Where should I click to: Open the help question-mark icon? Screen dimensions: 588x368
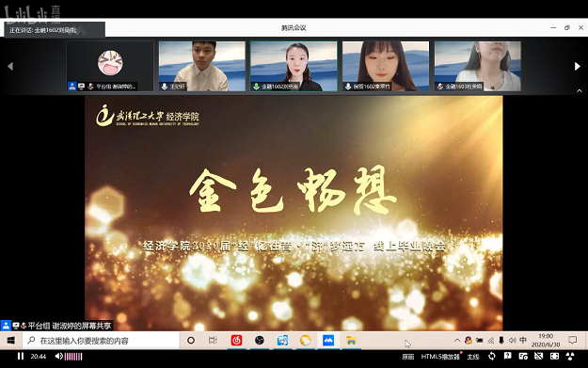click(x=507, y=356)
